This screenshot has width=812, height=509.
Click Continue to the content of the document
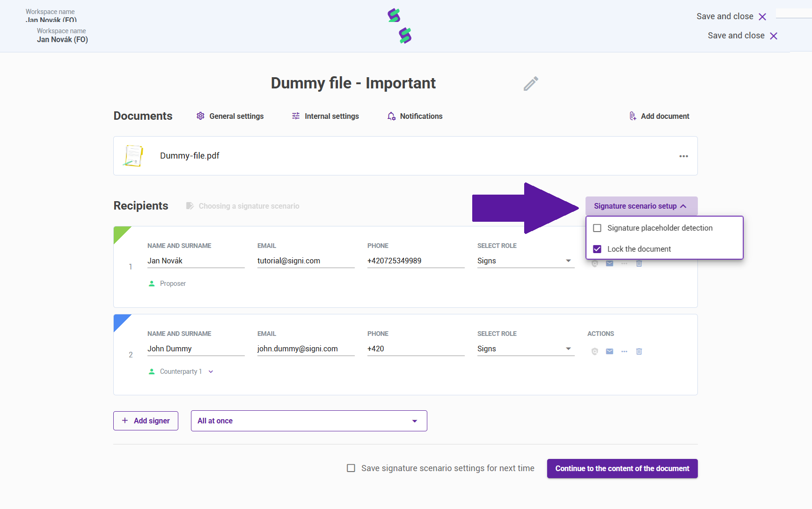(622, 468)
